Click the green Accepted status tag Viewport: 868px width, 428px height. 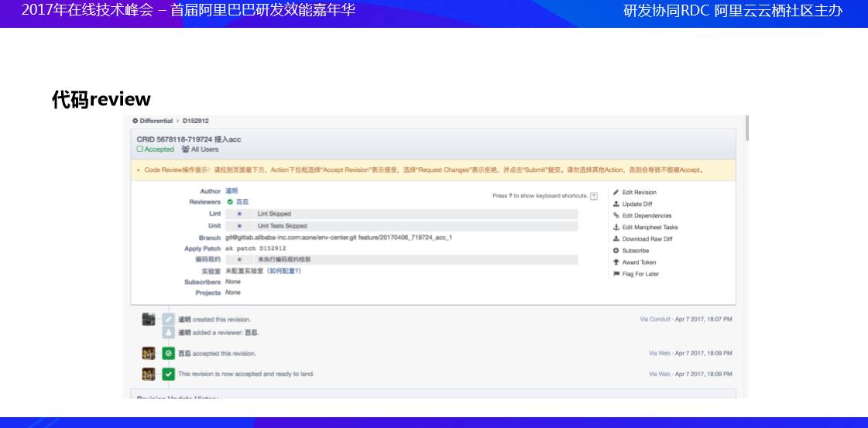(155, 149)
